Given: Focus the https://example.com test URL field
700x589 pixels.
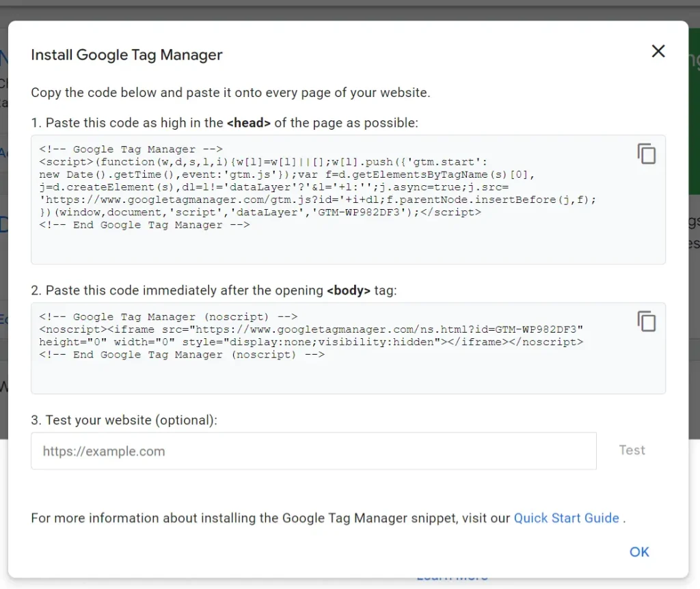Looking at the screenshot, I should click(313, 451).
